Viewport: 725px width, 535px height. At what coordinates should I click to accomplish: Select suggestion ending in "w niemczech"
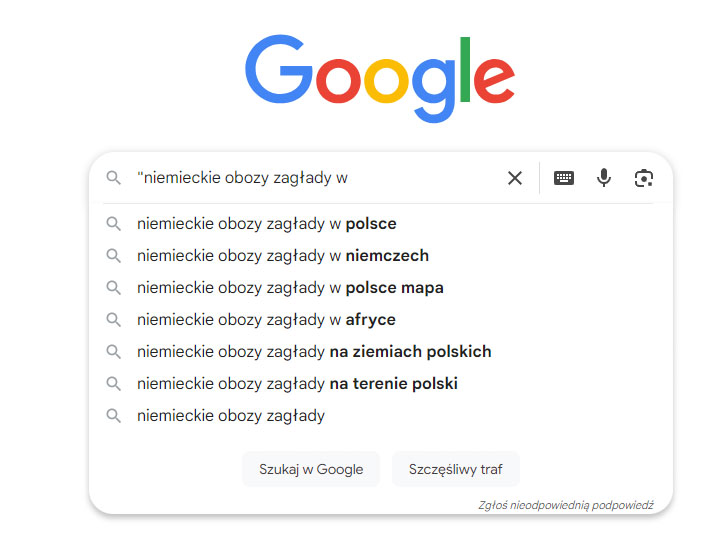[x=283, y=255]
